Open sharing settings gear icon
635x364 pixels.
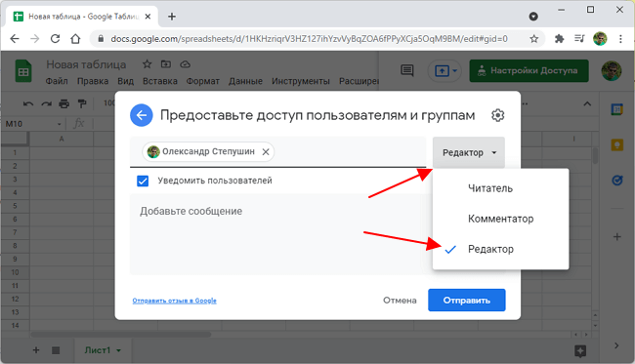(497, 115)
